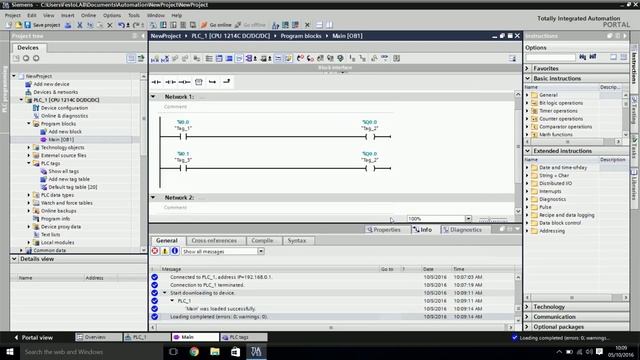Expand the Communication section
This screenshot has height=360, width=640.
pyautogui.click(x=527, y=317)
